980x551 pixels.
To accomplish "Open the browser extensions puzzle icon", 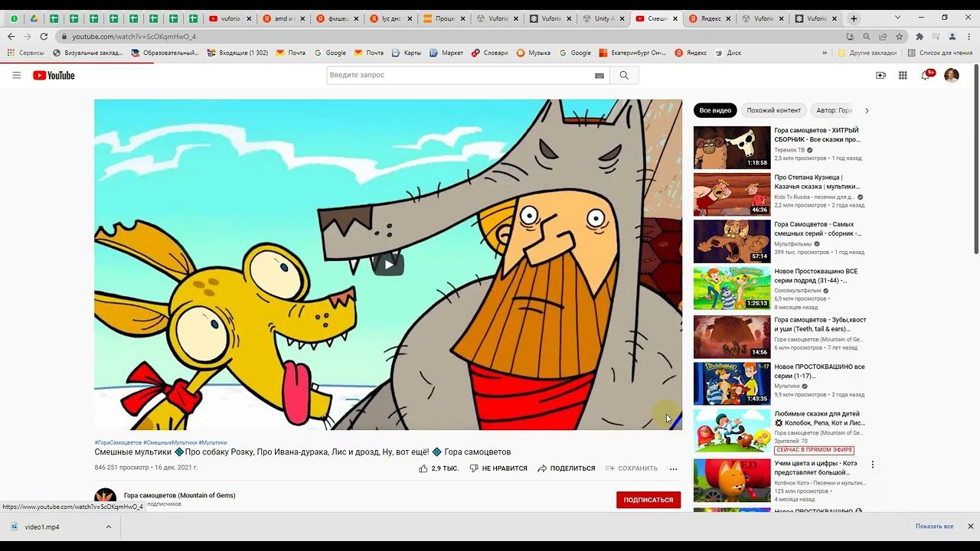I will 920,36.
